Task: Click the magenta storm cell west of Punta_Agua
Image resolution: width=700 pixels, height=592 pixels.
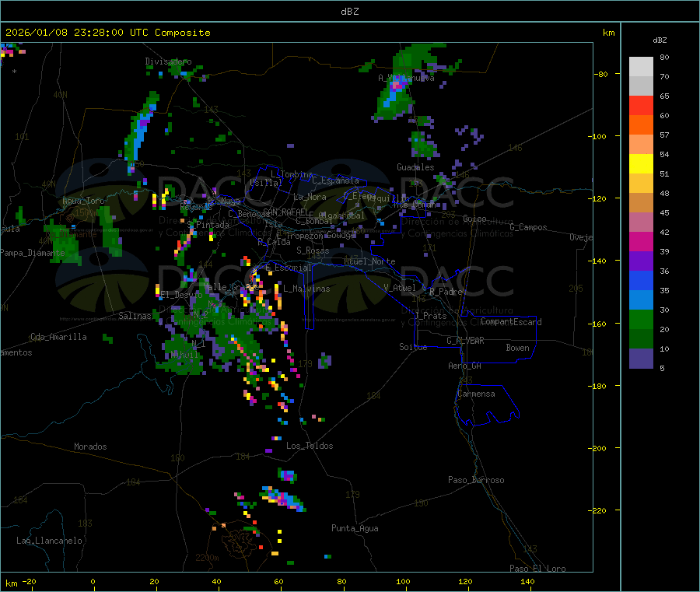Action: 283,499
